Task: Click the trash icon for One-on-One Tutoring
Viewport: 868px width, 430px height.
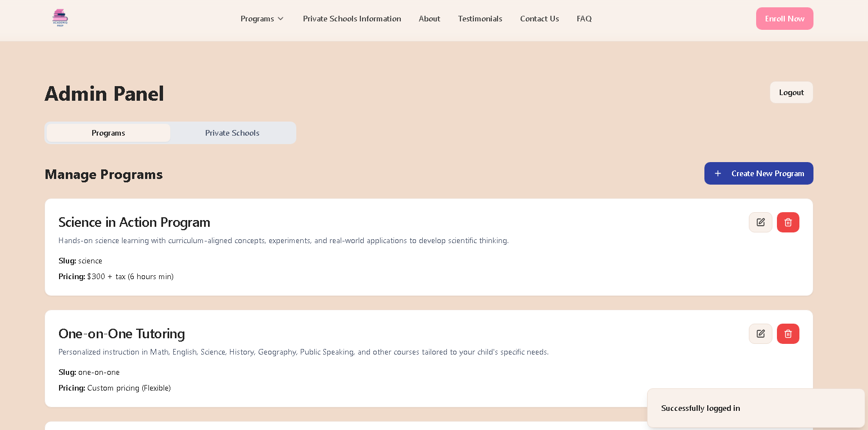Action: pos(788,333)
